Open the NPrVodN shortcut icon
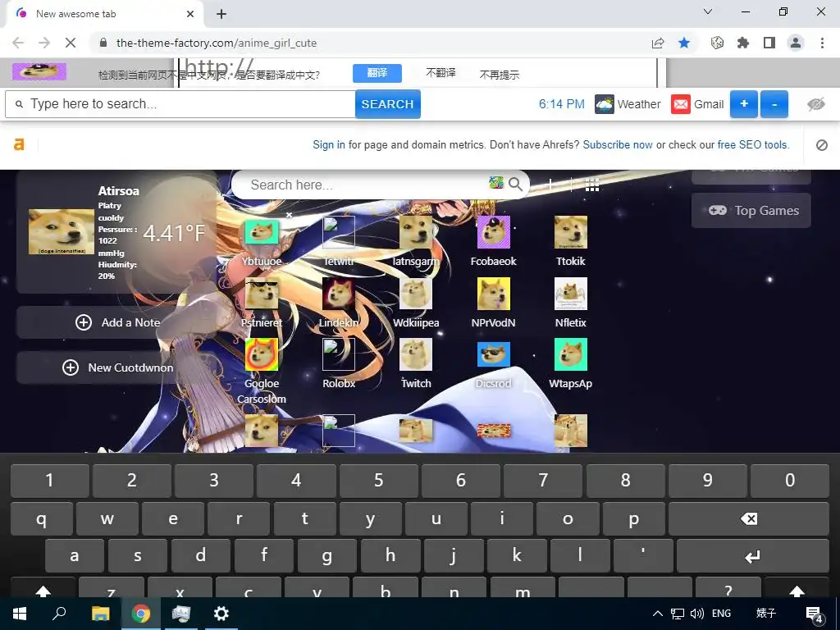The width and height of the screenshot is (840, 630). coord(493,294)
